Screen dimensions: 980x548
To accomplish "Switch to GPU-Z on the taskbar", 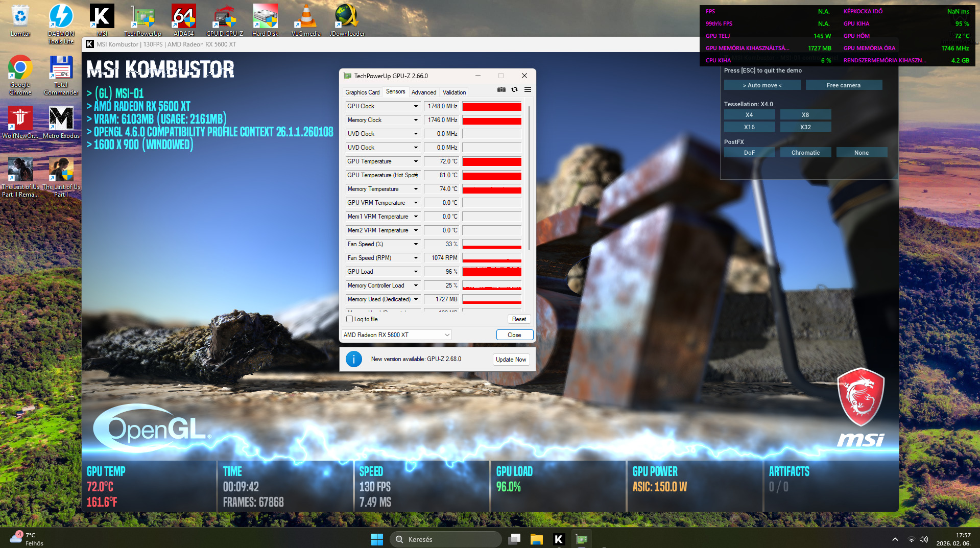I will [581, 539].
